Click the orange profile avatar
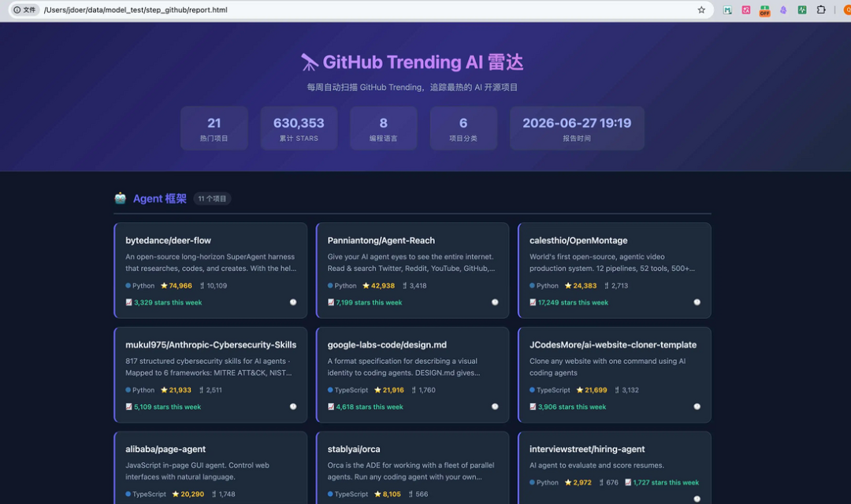Screen dimensions: 851x504 [x=847, y=9]
